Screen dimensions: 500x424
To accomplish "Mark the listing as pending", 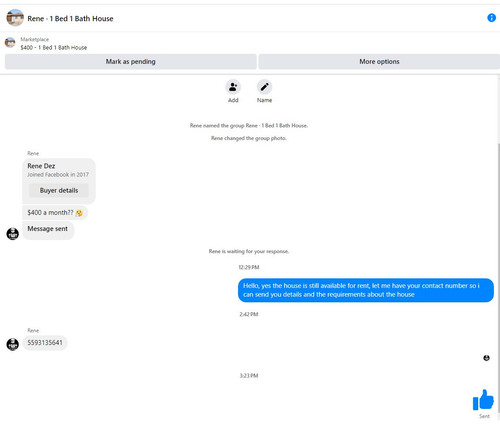I will tap(131, 62).
